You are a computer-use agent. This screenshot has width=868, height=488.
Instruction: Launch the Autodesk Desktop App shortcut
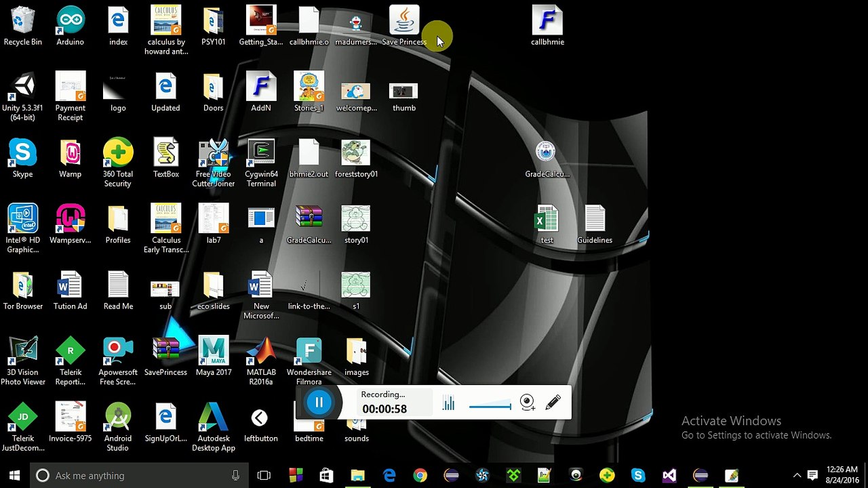tap(214, 428)
